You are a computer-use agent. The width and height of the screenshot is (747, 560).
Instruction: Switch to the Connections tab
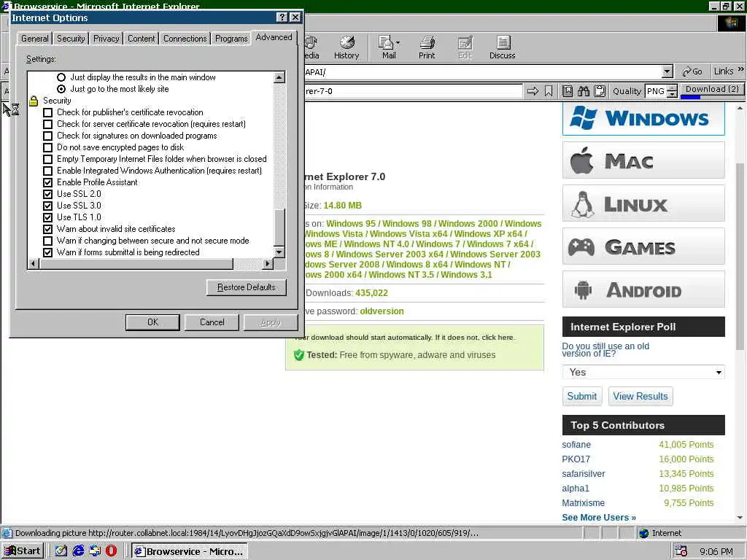[185, 39]
